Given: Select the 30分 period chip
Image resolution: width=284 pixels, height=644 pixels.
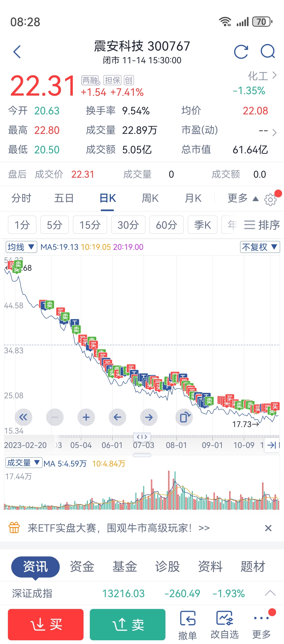Looking at the screenshot, I should click(x=128, y=225).
